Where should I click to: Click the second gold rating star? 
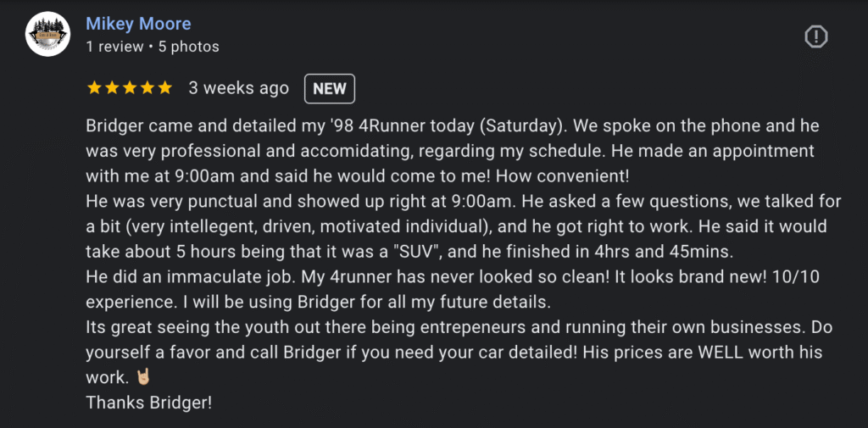[113, 88]
